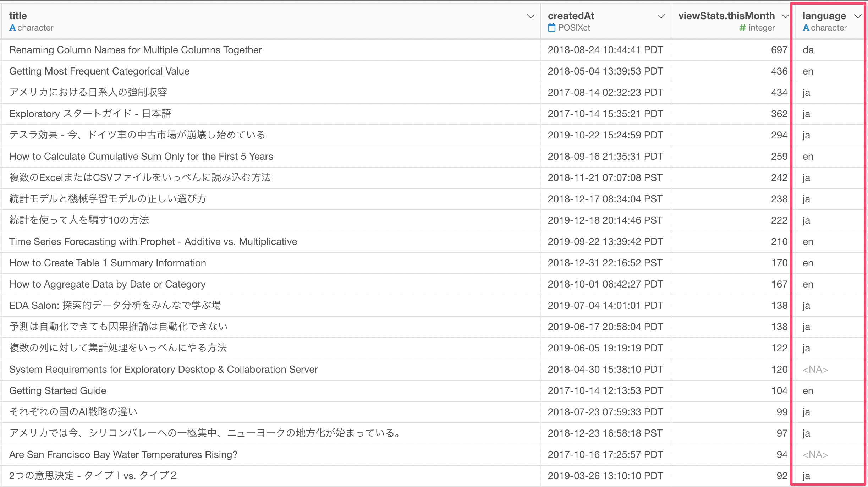This screenshot has height=487, width=868.
Task: Click the character type icon under language
Action: click(806, 28)
